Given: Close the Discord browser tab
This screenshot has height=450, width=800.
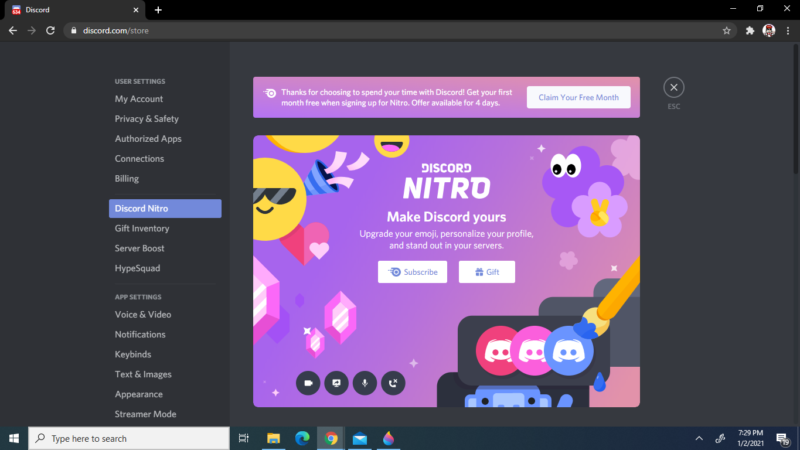Looking at the screenshot, I should click(x=136, y=10).
